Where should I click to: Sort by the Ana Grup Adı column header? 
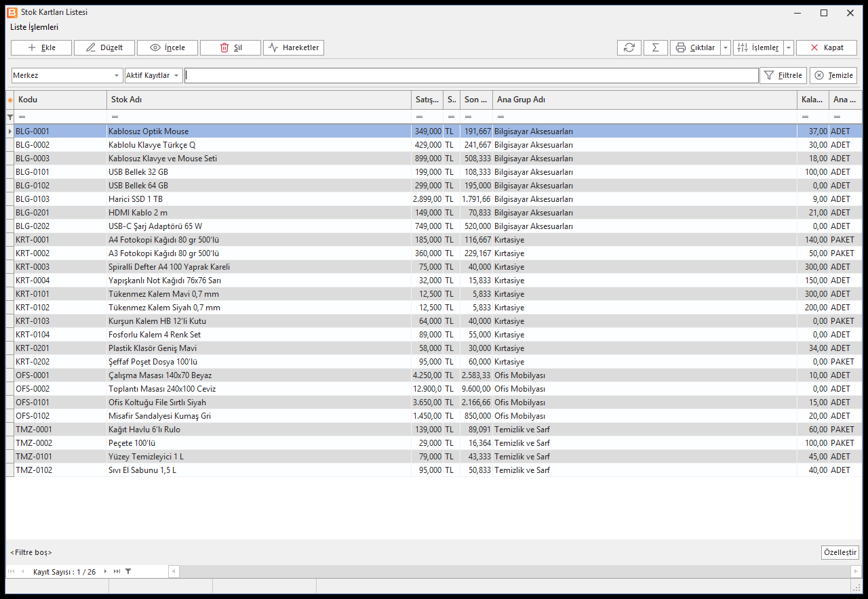pyautogui.click(x=645, y=100)
